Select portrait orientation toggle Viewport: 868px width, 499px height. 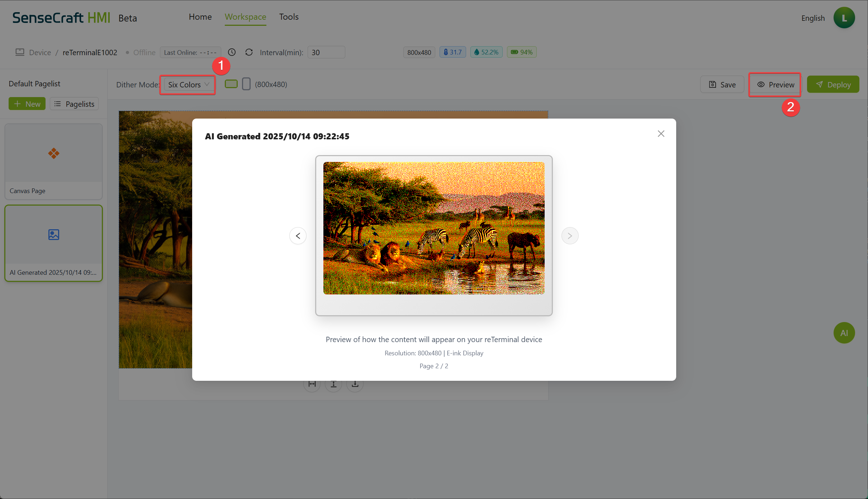click(246, 84)
